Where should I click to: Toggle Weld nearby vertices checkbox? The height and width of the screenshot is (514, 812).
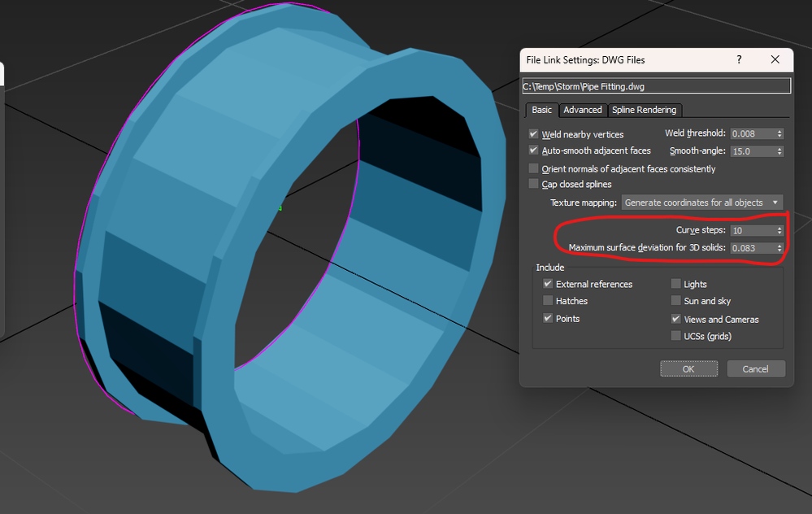click(533, 134)
